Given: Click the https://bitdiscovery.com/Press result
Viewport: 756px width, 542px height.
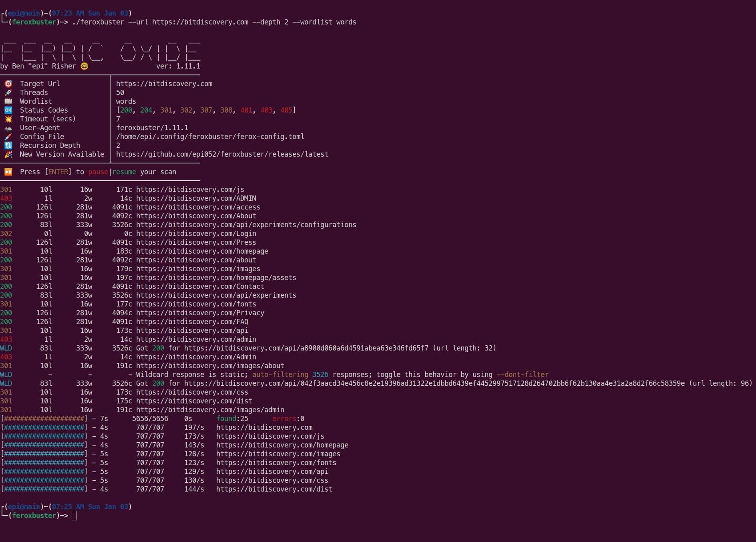Looking at the screenshot, I should point(196,242).
